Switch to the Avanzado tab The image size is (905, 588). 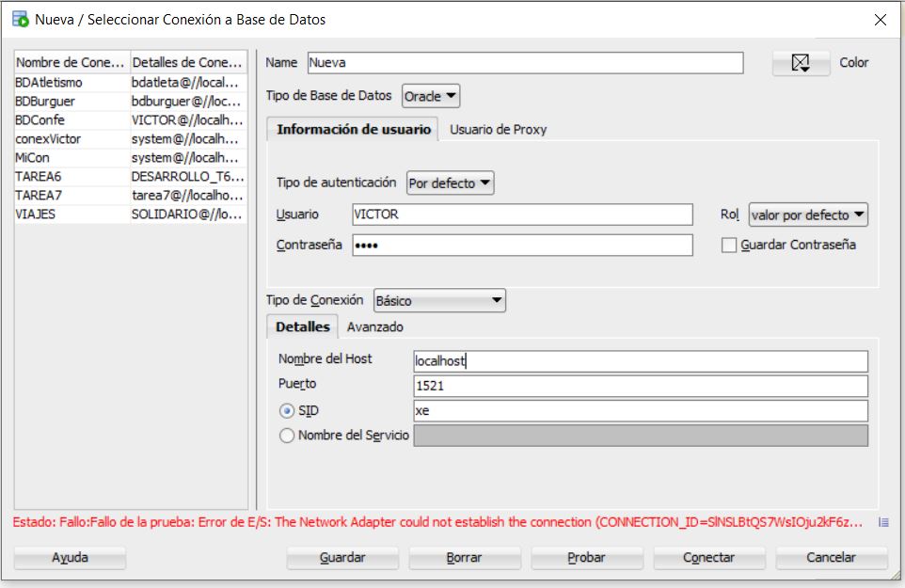tap(374, 327)
